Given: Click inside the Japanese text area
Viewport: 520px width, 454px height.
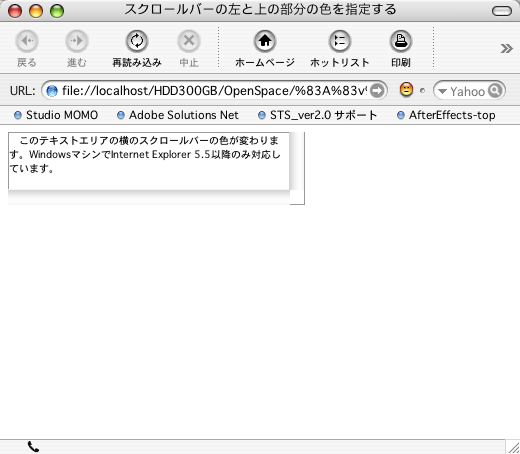Looking at the screenshot, I should (x=149, y=161).
